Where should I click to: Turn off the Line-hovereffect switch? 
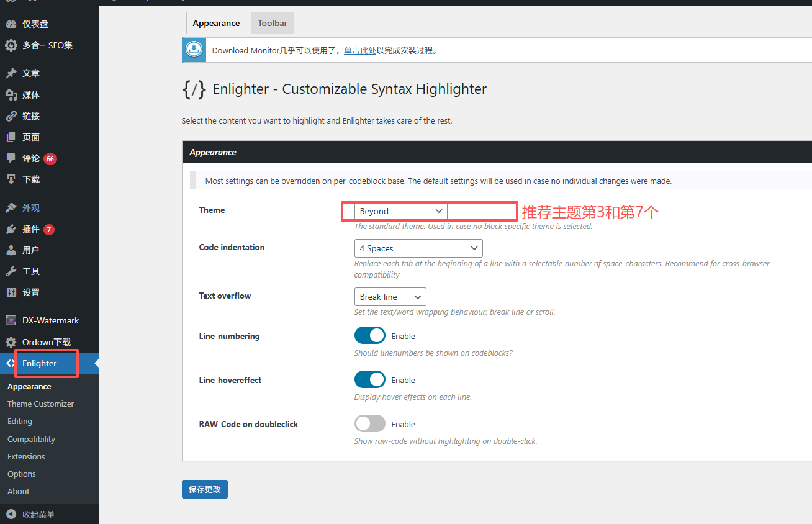370,380
